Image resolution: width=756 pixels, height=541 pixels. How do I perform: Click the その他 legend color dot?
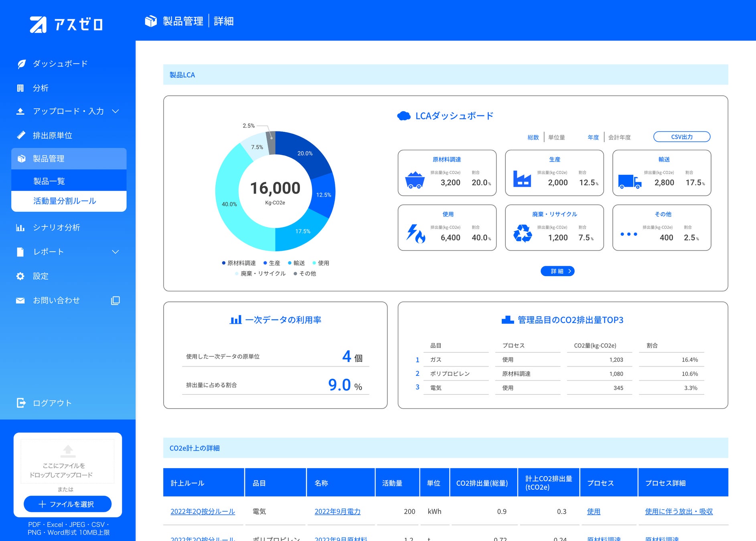pos(296,274)
